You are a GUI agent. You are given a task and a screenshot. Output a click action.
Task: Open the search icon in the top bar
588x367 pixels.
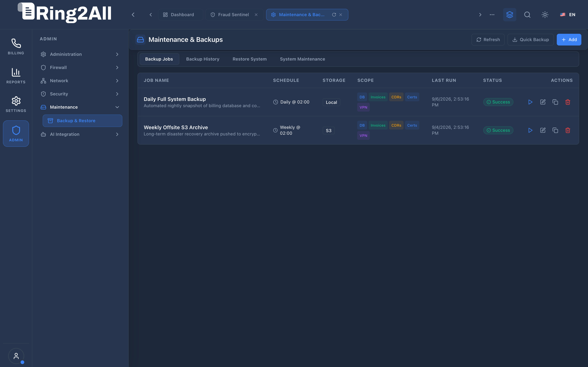pyautogui.click(x=527, y=14)
